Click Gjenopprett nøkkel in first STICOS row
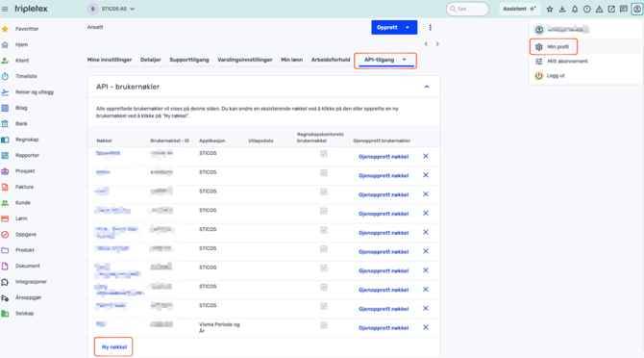The image size is (644, 358). pyautogui.click(x=384, y=157)
